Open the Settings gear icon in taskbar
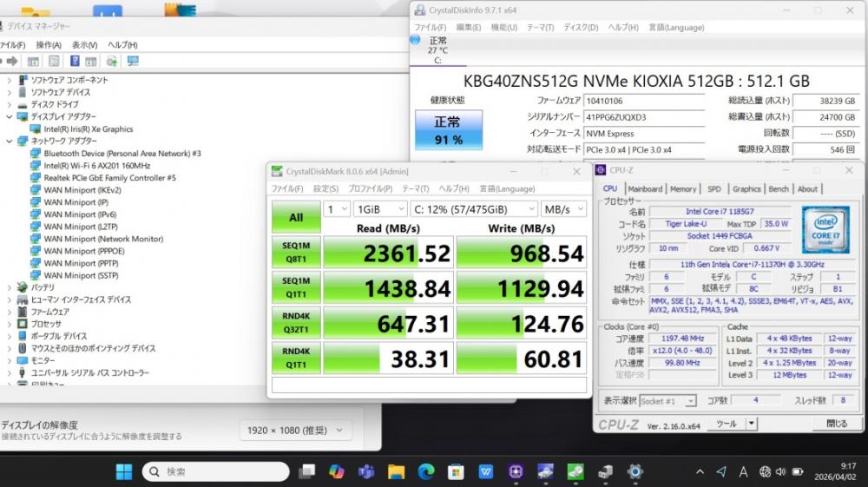 635,471
